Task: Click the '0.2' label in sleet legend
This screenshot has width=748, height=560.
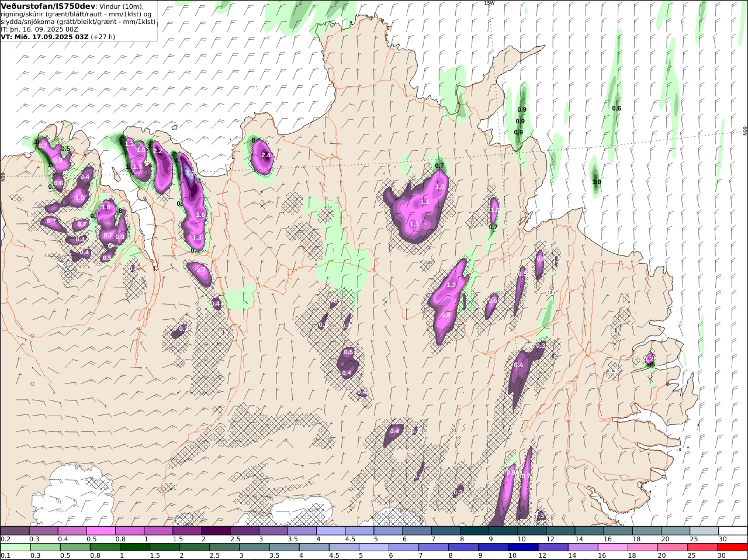Action: coord(5,538)
